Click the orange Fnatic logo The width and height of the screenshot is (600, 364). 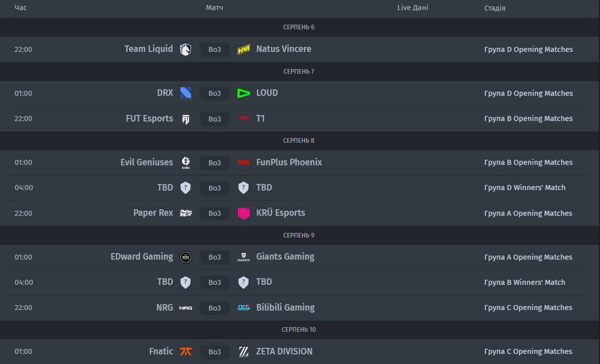coord(186,351)
